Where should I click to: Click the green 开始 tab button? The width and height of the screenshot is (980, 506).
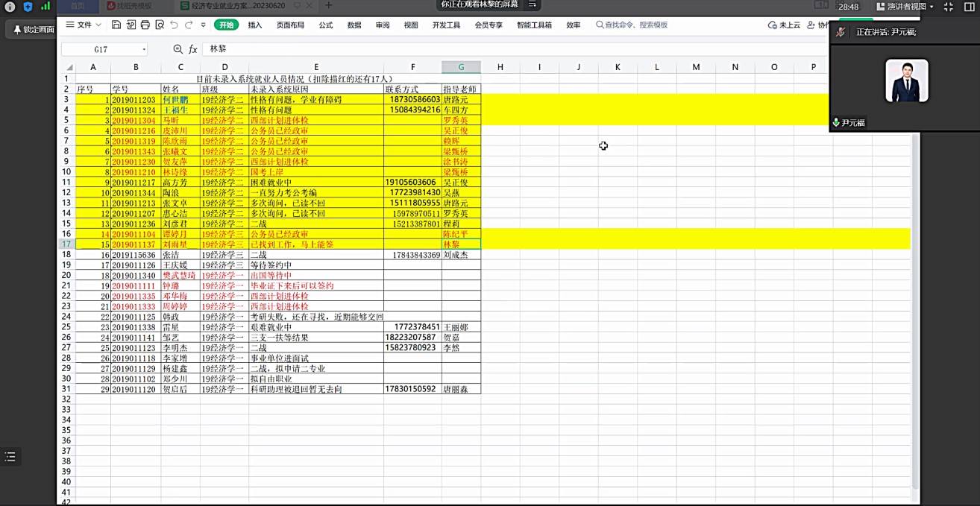pos(226,25)
